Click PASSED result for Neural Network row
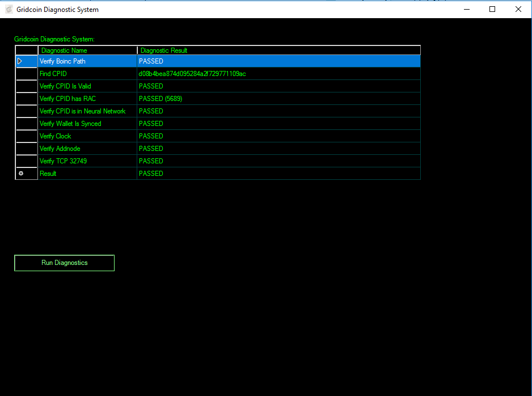The height and width of the screenshot is (396, 532). point(278,111)
